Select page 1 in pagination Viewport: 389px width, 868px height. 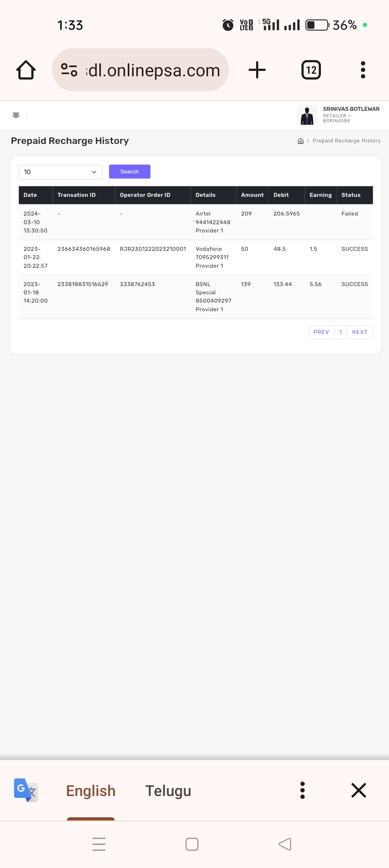click(x=340, y=332)
